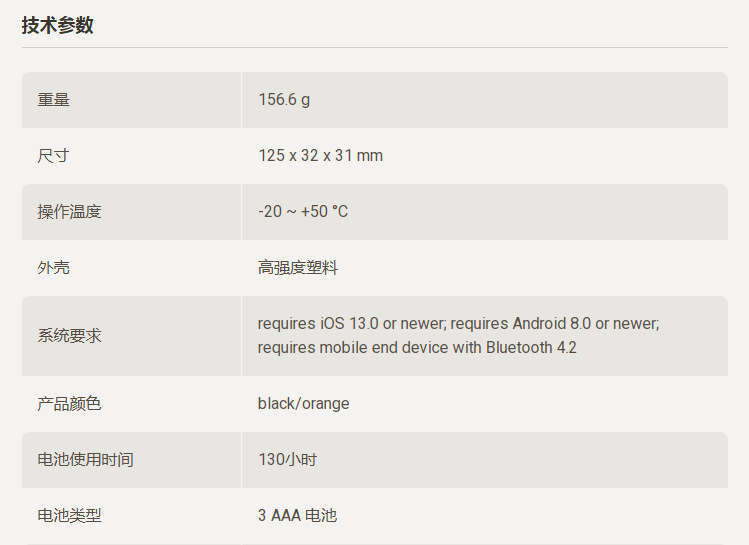Viewport: 749px width, 545px height.
Task: Select the 外壳 row label
Action: point(54,268)
